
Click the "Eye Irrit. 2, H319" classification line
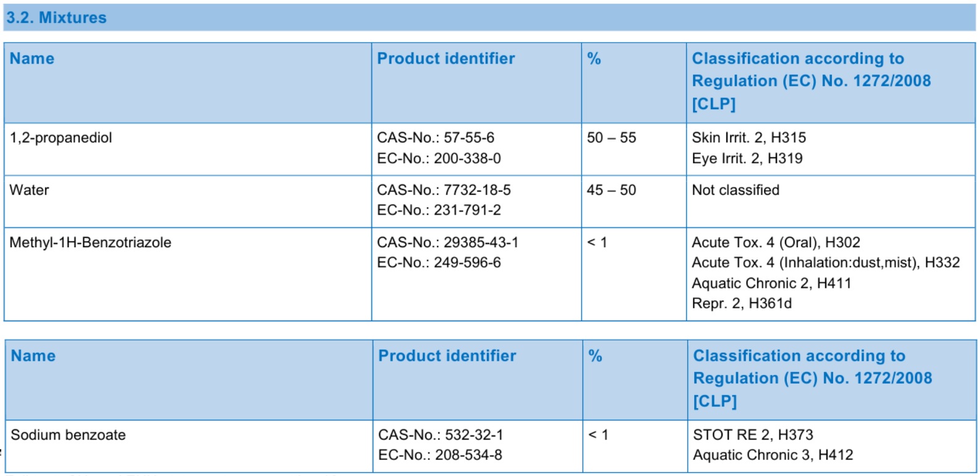pyautogui.click(x=747, y=158)
